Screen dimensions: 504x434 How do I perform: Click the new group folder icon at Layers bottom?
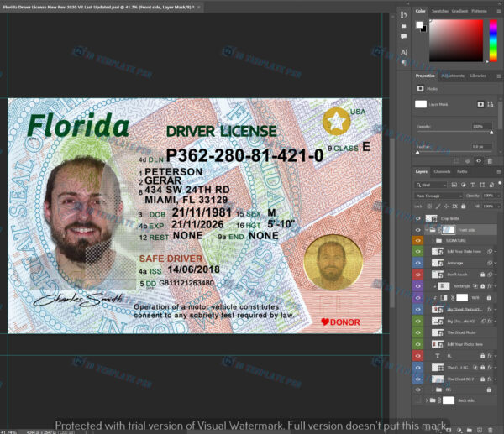point(470,430)
